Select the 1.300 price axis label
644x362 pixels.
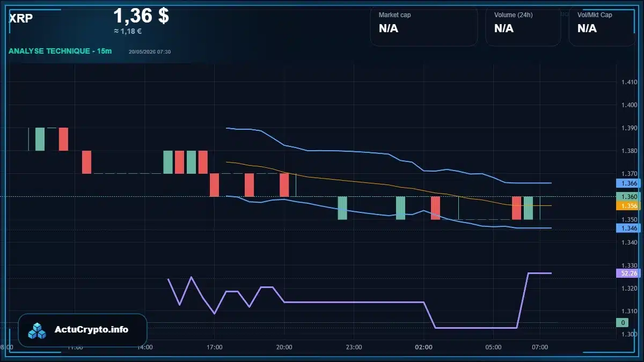[629, 334]
